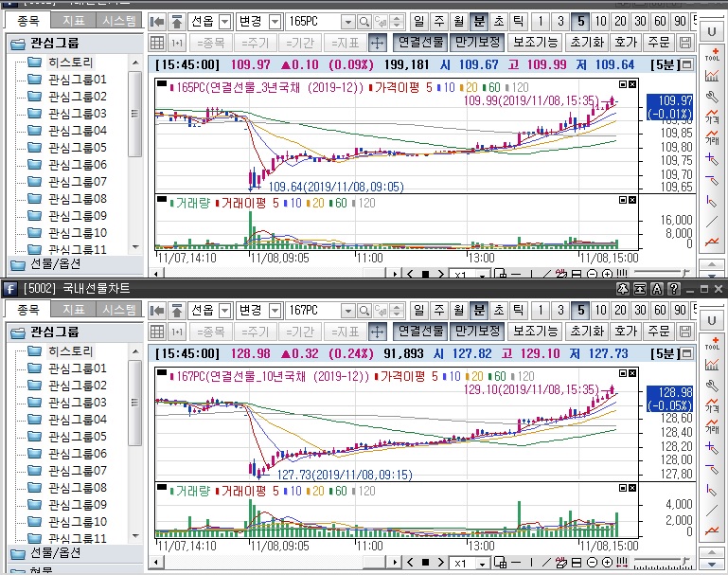This screenshot has width=728, height=575.
Task: Click the zoom-in plus circle in 167PC bottom bar
Action: (x=607, y=563)
